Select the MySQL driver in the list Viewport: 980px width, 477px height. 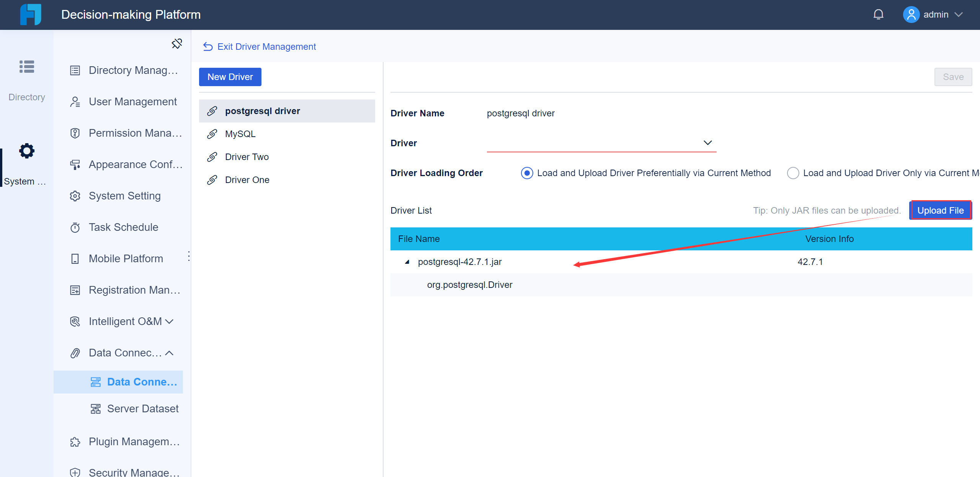(x=240, y=134)
